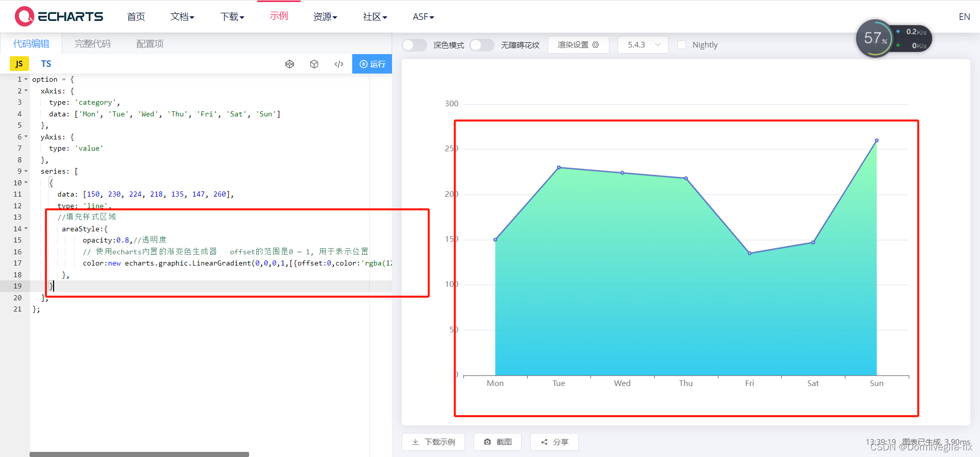The height and width of the screenshot is (457, 980).
Task: Click the Wed data point on chart
Action: 622,173
